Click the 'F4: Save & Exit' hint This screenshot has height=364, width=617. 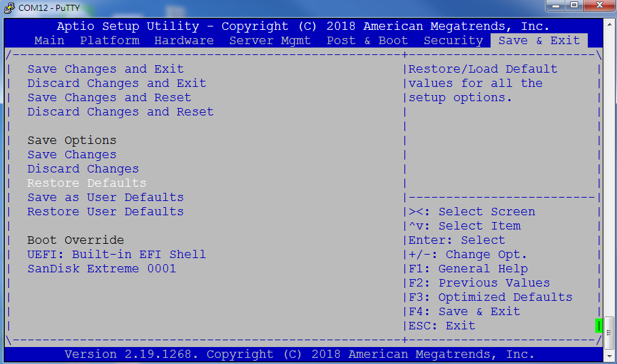click(x=464, y=311)
